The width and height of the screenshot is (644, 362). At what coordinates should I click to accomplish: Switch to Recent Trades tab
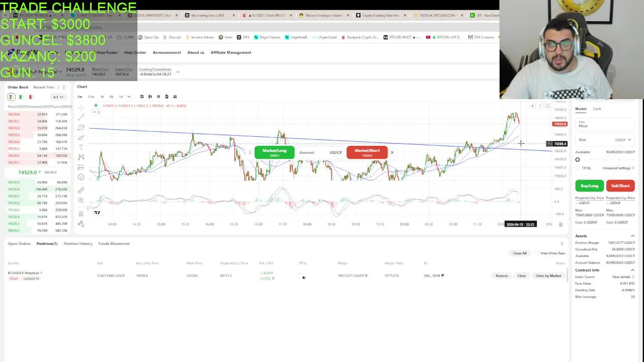pos(44,87)
